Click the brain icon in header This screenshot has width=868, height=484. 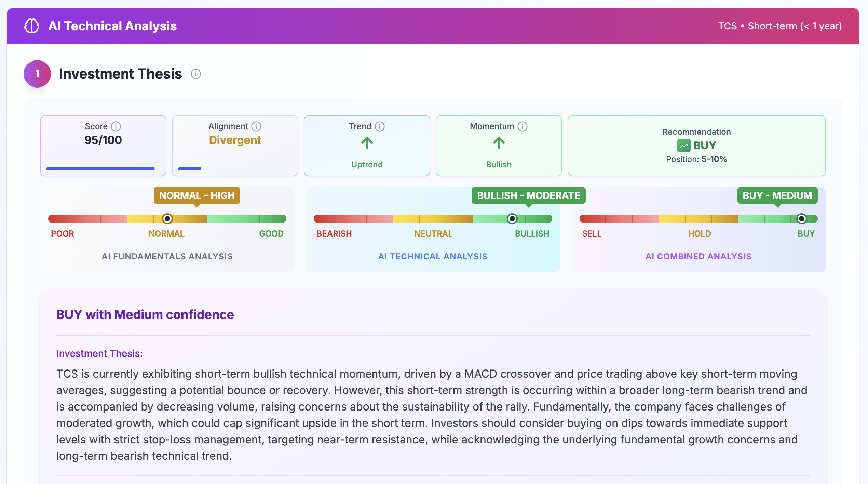(x=32, y=26)
